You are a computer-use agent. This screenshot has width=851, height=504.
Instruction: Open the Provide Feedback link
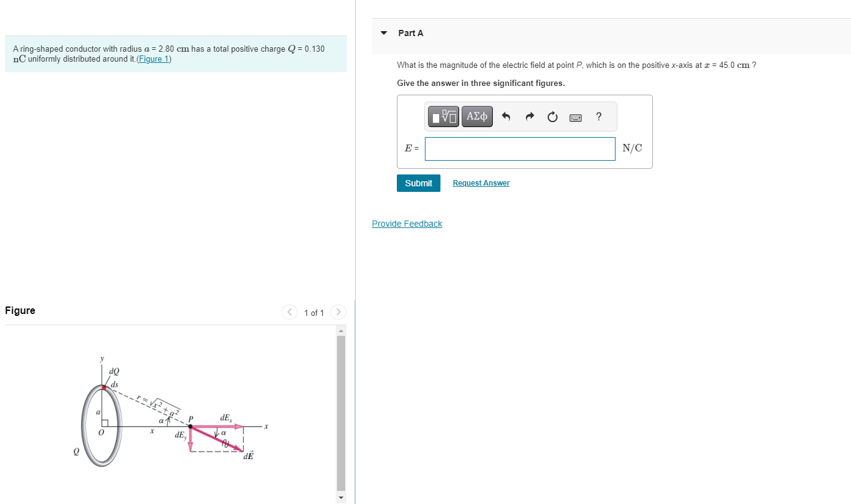pos(407,224)
